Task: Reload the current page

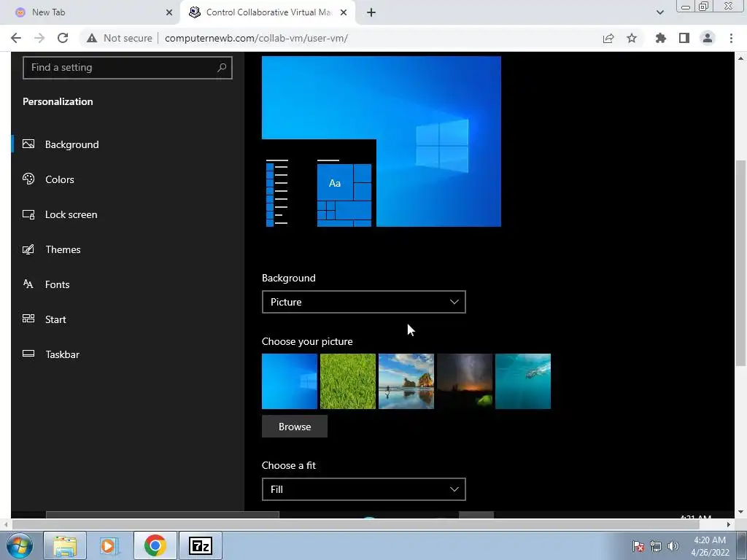Action: point(63,38)
